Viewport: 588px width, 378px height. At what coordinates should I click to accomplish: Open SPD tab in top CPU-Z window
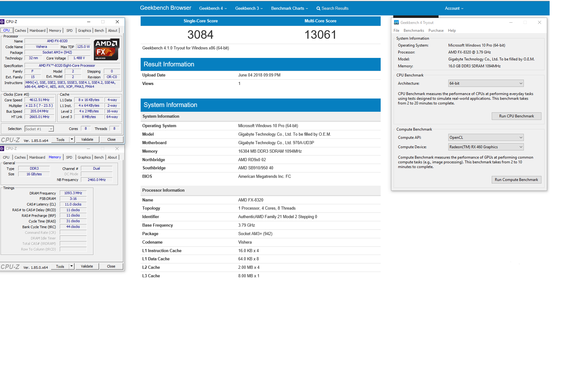coord(70,31)
